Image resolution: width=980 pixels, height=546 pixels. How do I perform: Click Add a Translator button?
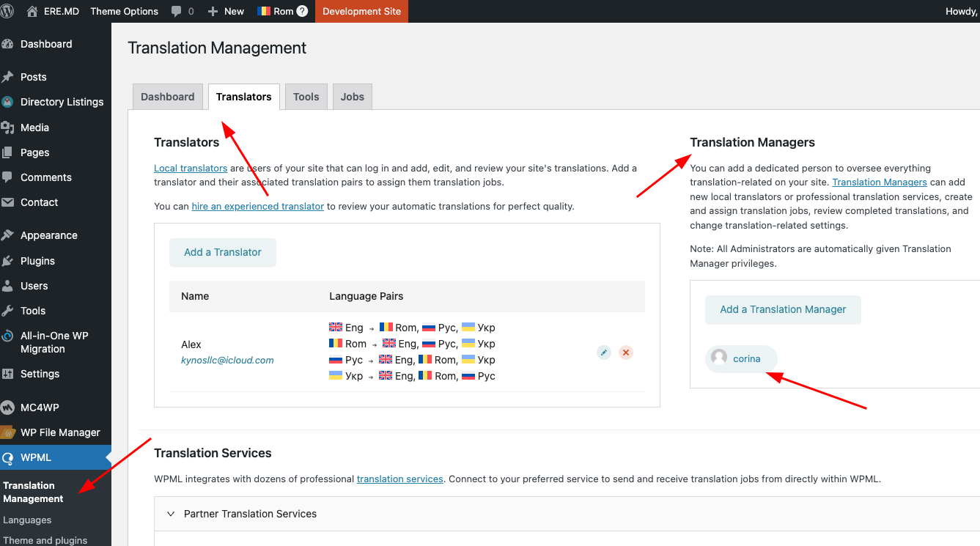pos(223,252)
